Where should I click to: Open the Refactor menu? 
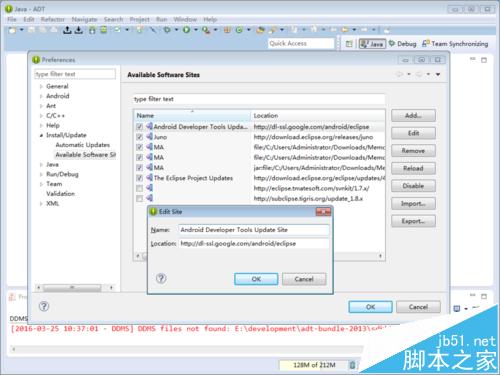coord(53,19)
